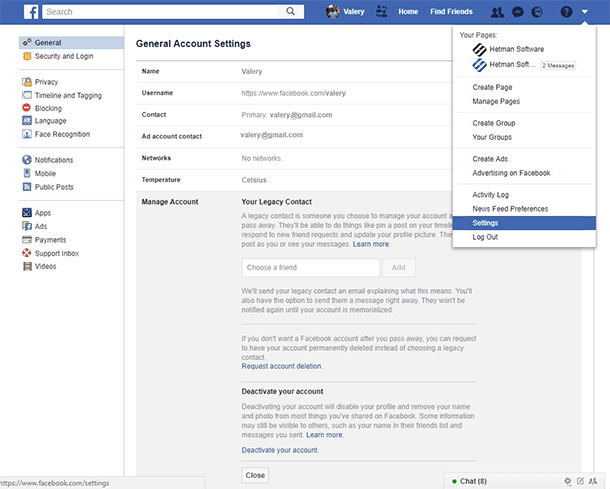Click Learn more about legacy contact
This screenshot has height=489, width=610.
click(x=371, y=244)
